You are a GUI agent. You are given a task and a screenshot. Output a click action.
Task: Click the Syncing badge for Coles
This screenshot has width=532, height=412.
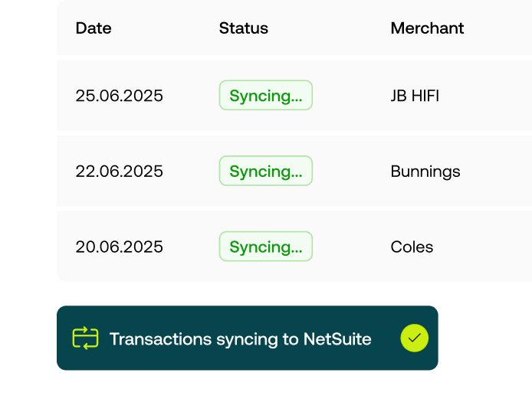click(x=265, y=247)
